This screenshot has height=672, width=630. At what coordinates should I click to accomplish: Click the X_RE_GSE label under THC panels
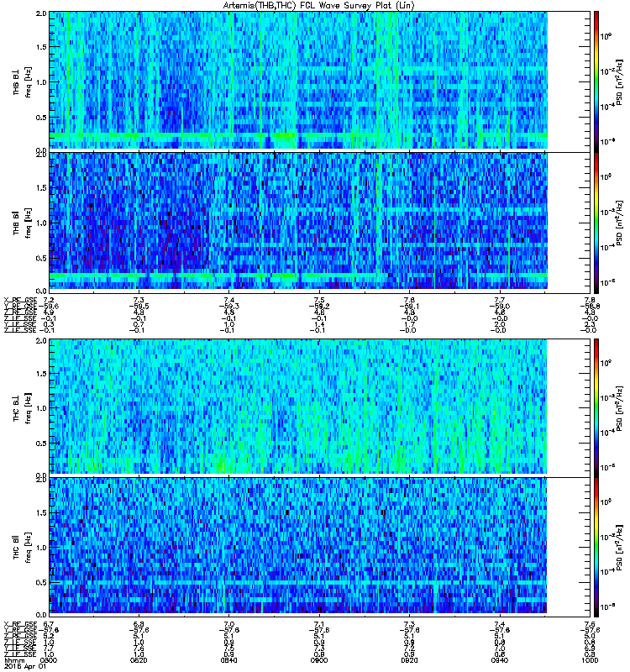coord(20,624)
